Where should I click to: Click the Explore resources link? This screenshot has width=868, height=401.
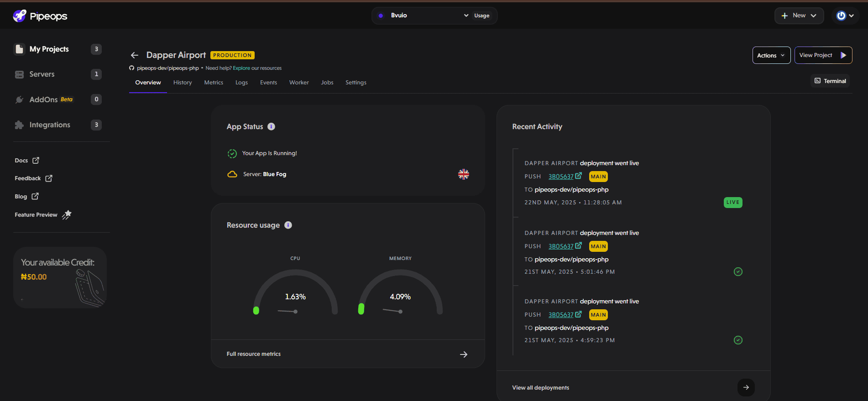click(x=241, y=68)
